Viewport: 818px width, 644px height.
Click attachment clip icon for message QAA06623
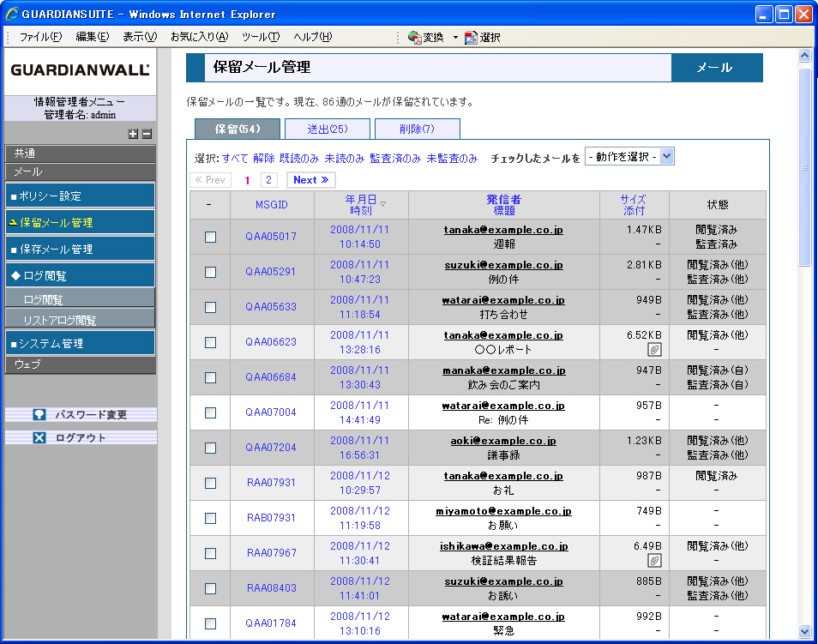coord(653,350)
